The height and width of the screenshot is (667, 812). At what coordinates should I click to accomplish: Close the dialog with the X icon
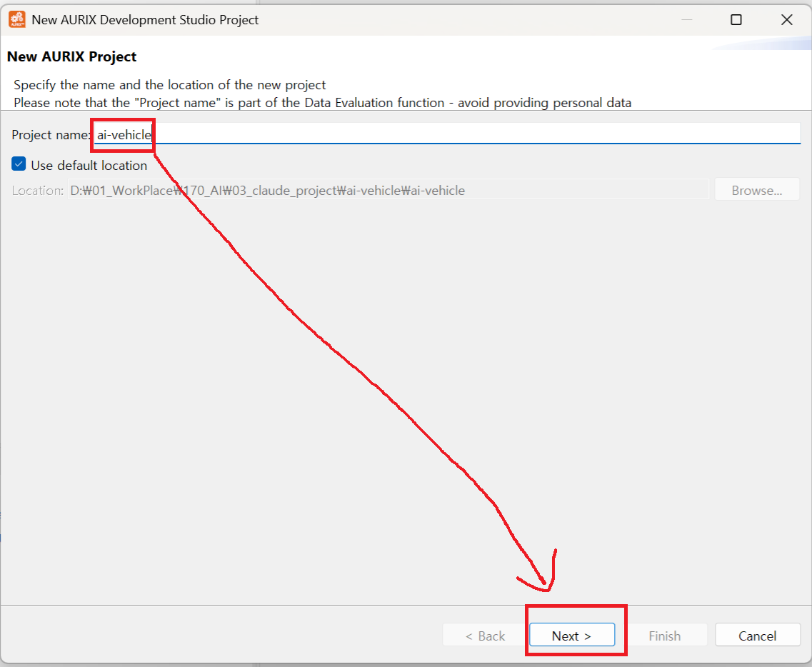786,20
